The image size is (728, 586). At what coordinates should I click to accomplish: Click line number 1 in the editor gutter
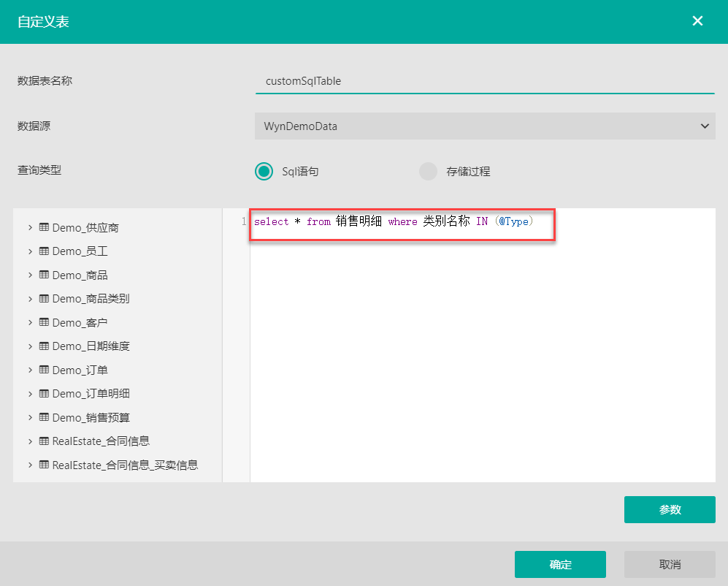pos(244,221)
